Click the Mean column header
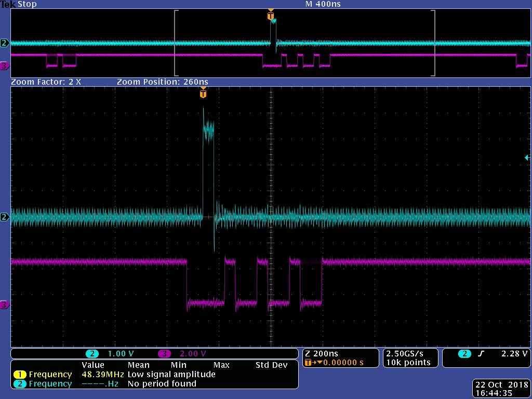This screenshot has width=532, height=399. pos(138,365)
